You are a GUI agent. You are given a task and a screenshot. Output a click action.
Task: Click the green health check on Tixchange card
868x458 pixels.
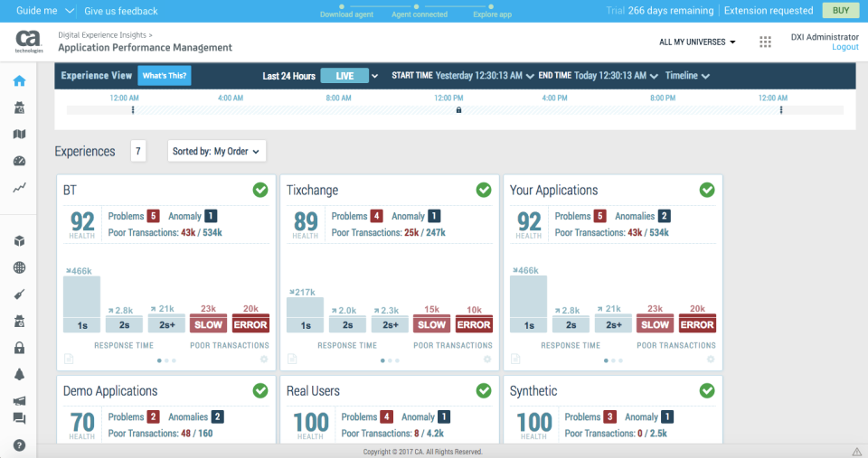[484, 190]
